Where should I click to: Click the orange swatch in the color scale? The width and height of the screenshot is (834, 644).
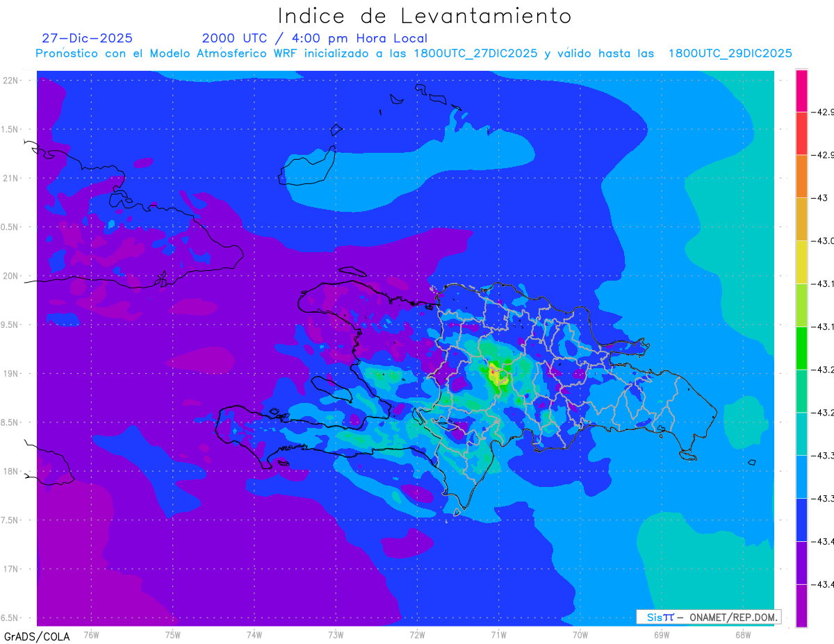pyautogui.click(x=801, y=176)
